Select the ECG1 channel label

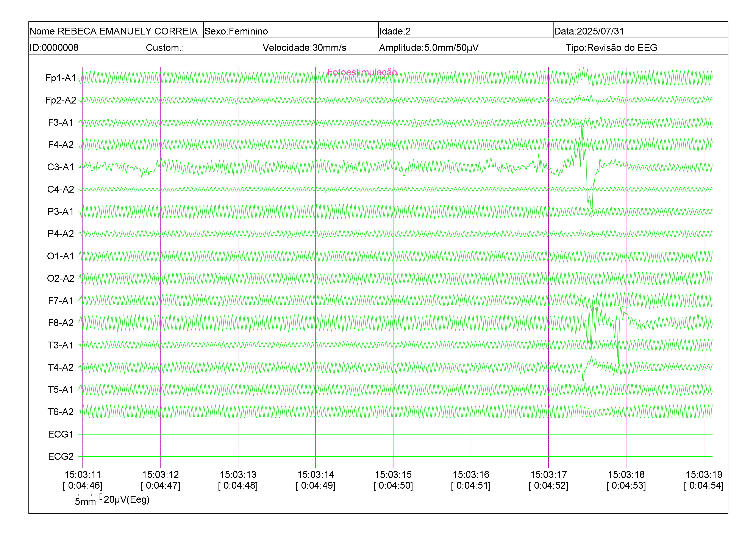61,434
